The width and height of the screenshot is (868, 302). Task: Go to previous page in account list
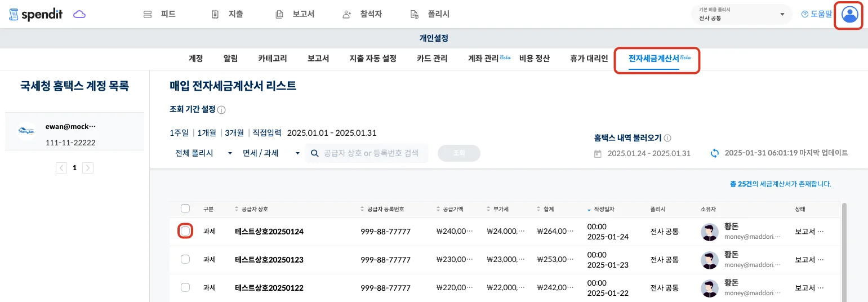coord(61,168)
